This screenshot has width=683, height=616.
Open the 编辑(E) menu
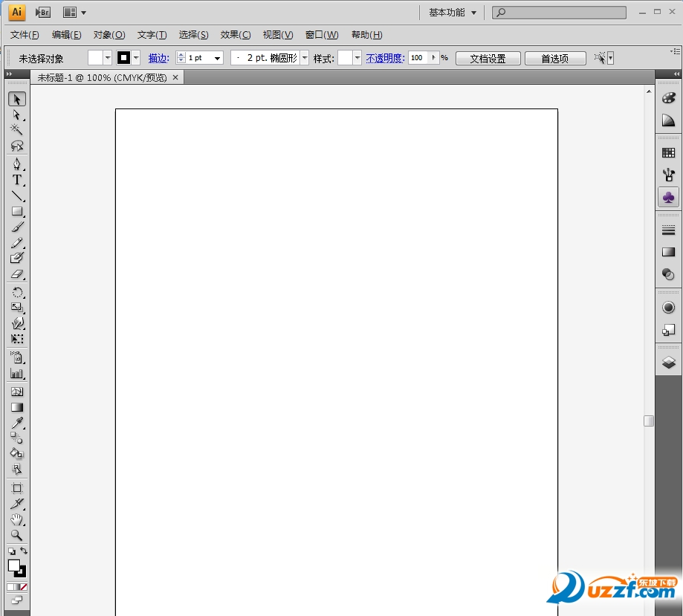pos(66,35)
